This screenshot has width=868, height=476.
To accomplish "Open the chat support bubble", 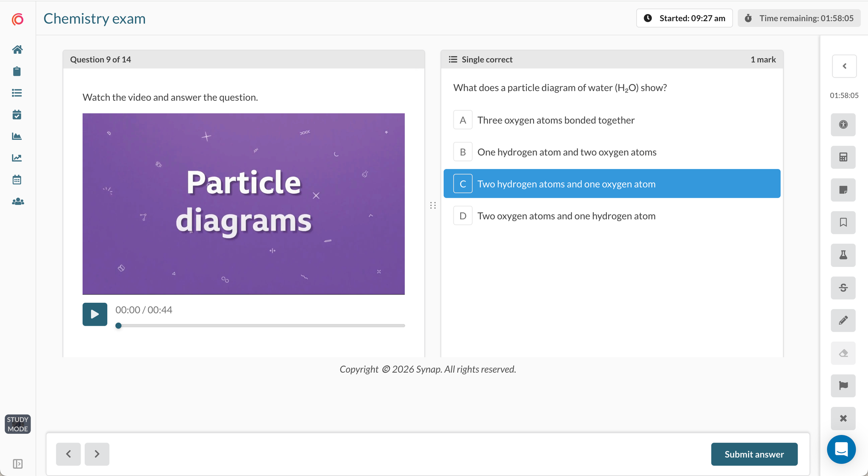I will click(841, 449).
